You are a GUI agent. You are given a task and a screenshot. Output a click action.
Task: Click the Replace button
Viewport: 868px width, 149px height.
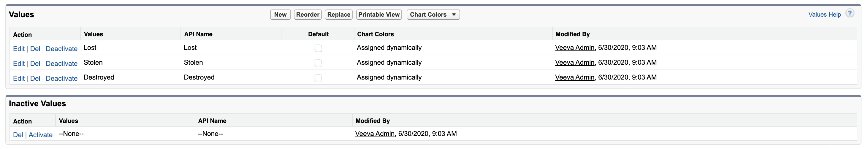click(x=339, y=15)
